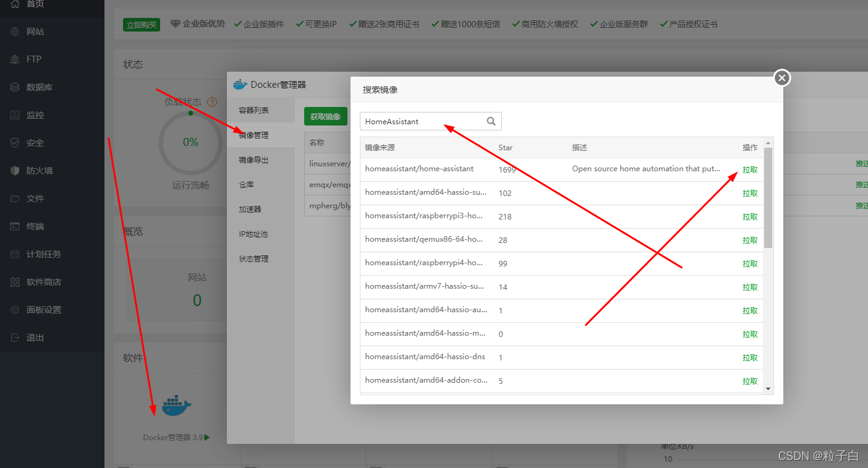868x468 pixels.
Task: Click the search results vertical scrollbar thumb
Action: tap(768, 197)
